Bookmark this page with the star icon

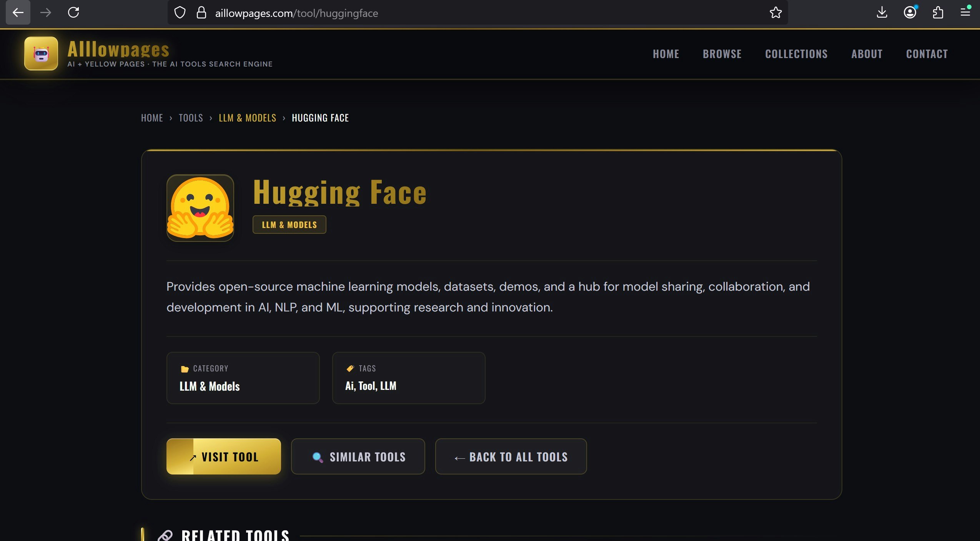[775, 13]
